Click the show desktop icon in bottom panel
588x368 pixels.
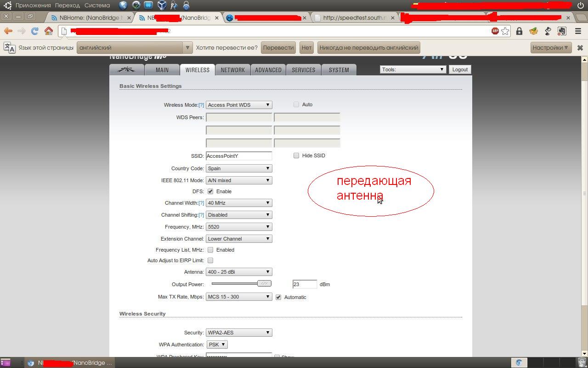[x=6, y=362]
